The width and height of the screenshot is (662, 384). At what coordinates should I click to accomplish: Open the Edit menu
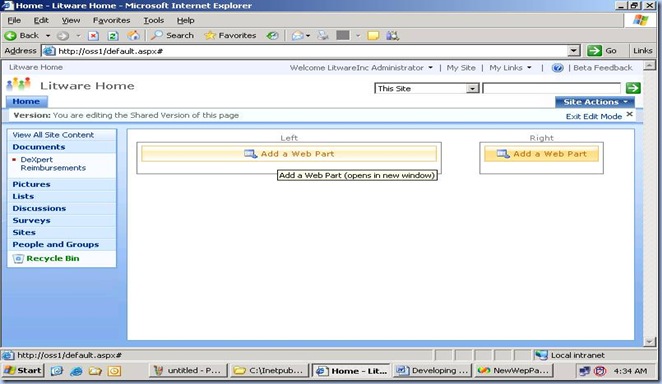(x=41, y=20)
